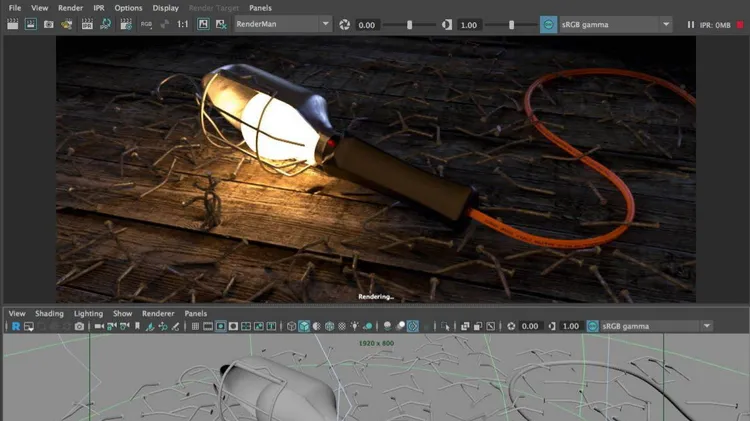Click the Snapshot camera icon in Render View

click(49, 24)
